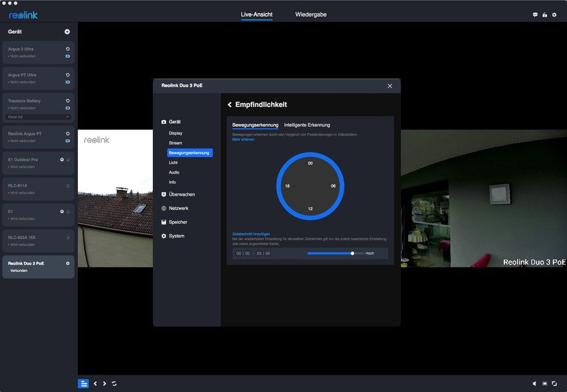This screenshot has height=392, width=567.
Task: Add a new device with plus icon
Action: coord(67,32)
